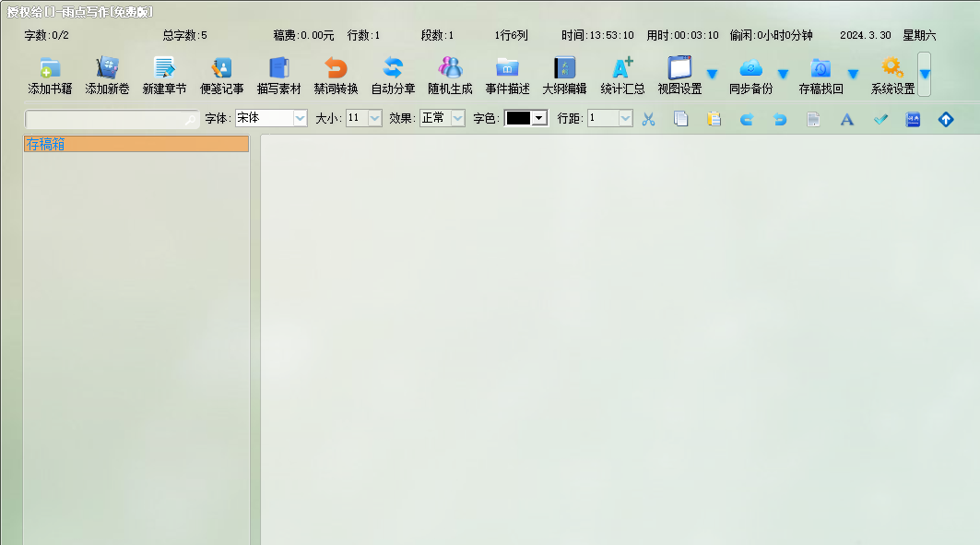This screenshot has width=980, height=545.
Task: Expand the 同步备份 dropdown arrow
Action: point(783,74)
